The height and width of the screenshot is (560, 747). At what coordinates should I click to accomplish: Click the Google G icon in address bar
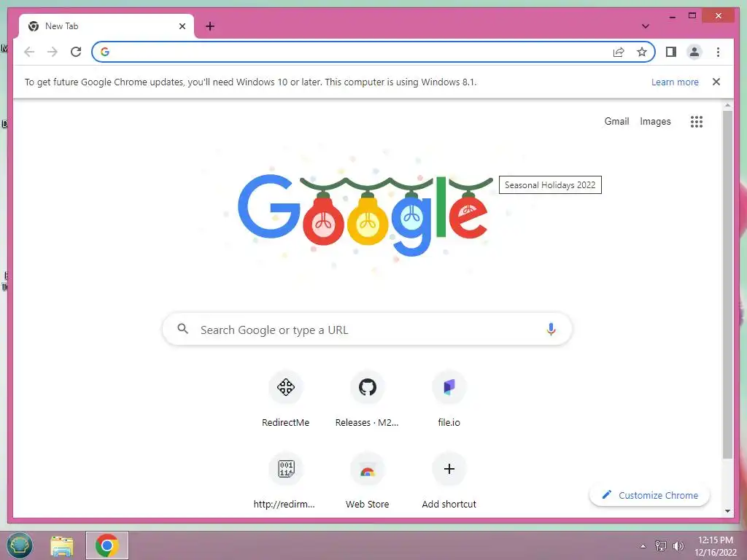105,52
